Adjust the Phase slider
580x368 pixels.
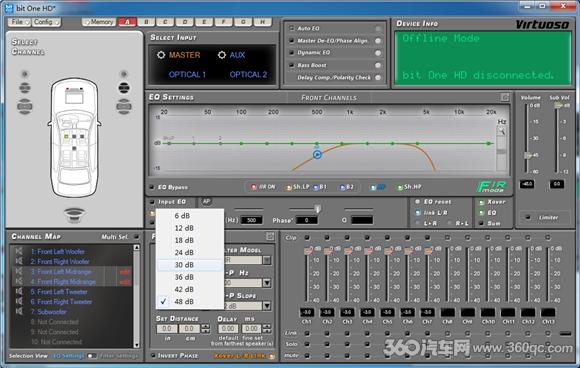pyautogui.click(x=317, y=209)
